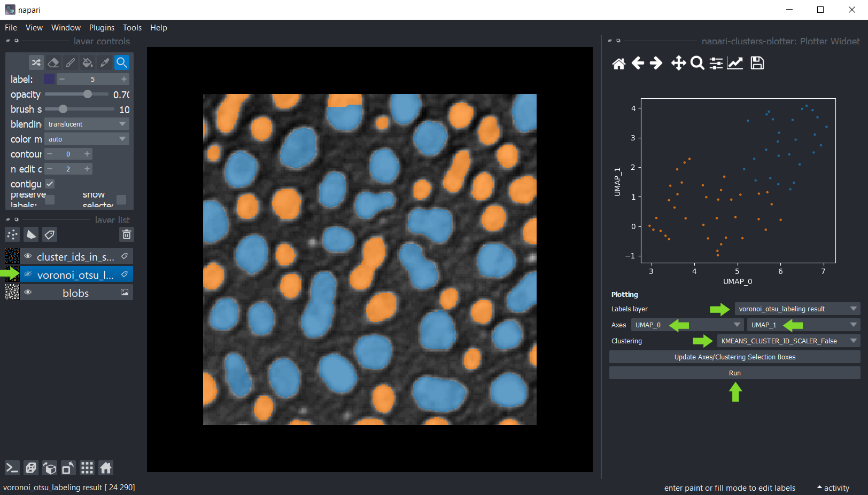Click the opacity slider handle
868x495 pixels.
[x=88, y=94]
